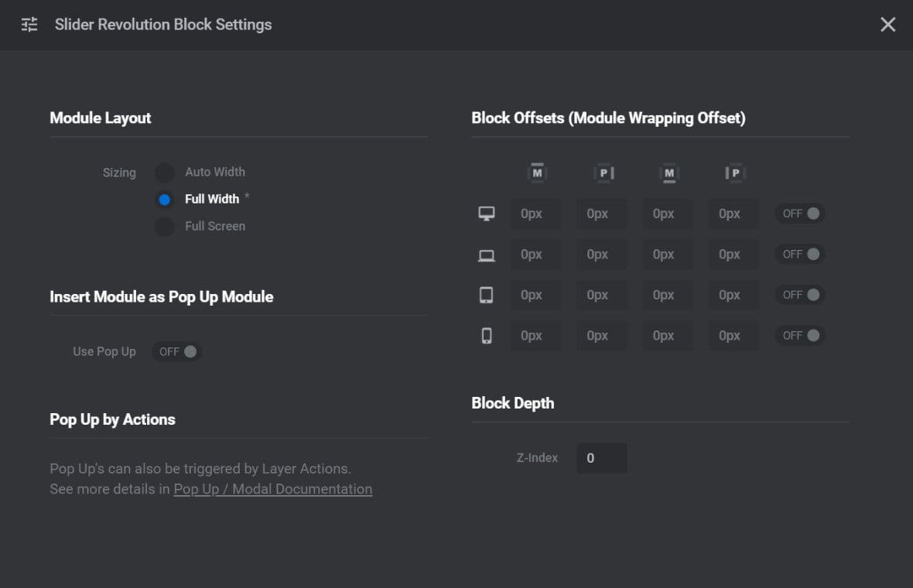Click the mobile phone device icon
The image size is (913, 588).
[x=487, y=336]
